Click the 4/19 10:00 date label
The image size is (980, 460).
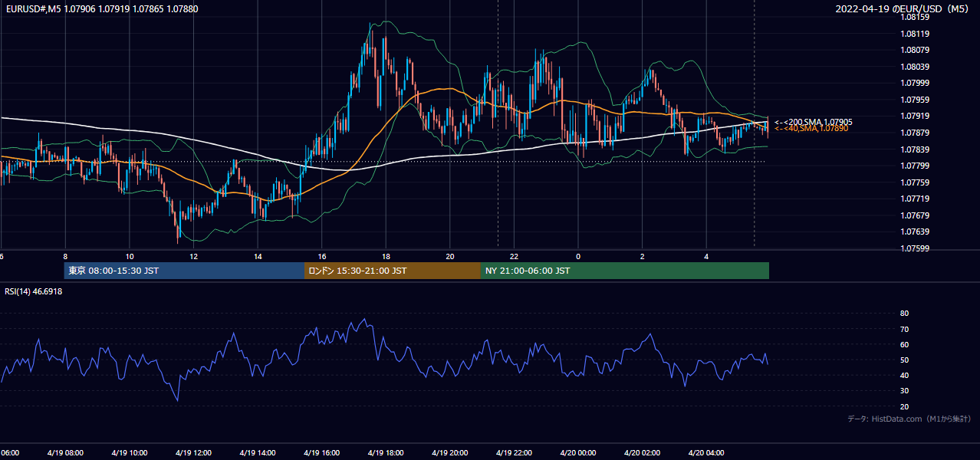click(x=129, y=453)
